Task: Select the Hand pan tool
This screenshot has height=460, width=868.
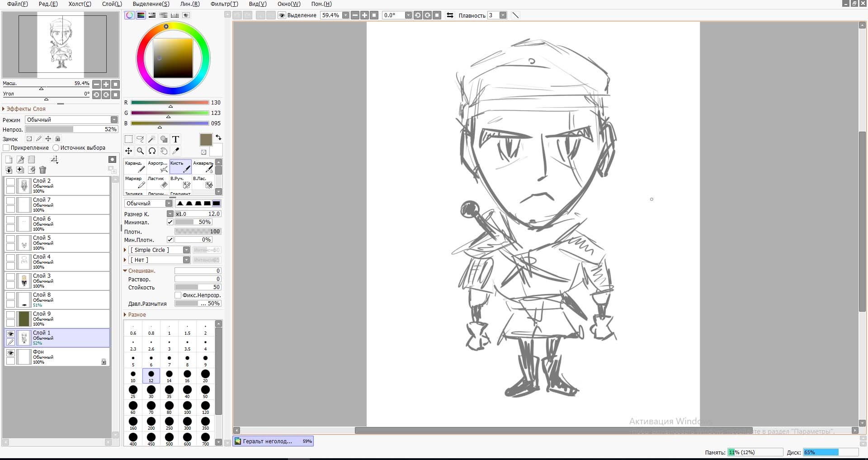Action: coord(164,151)
